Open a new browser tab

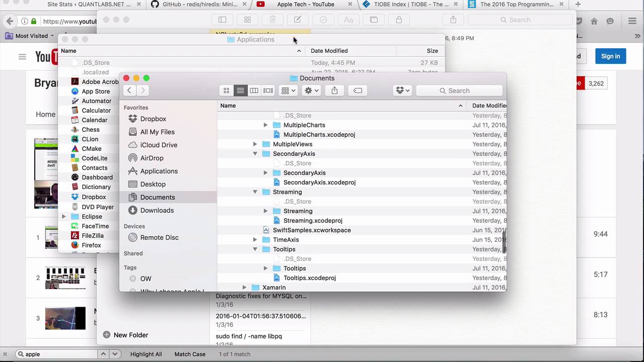[x=578, y=5]
